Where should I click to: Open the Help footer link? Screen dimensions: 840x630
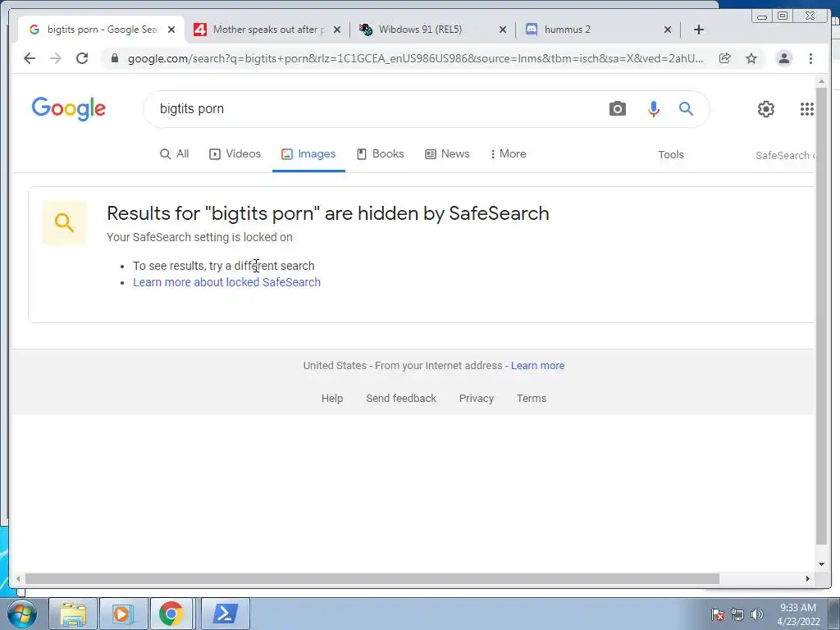coord(332,398)
